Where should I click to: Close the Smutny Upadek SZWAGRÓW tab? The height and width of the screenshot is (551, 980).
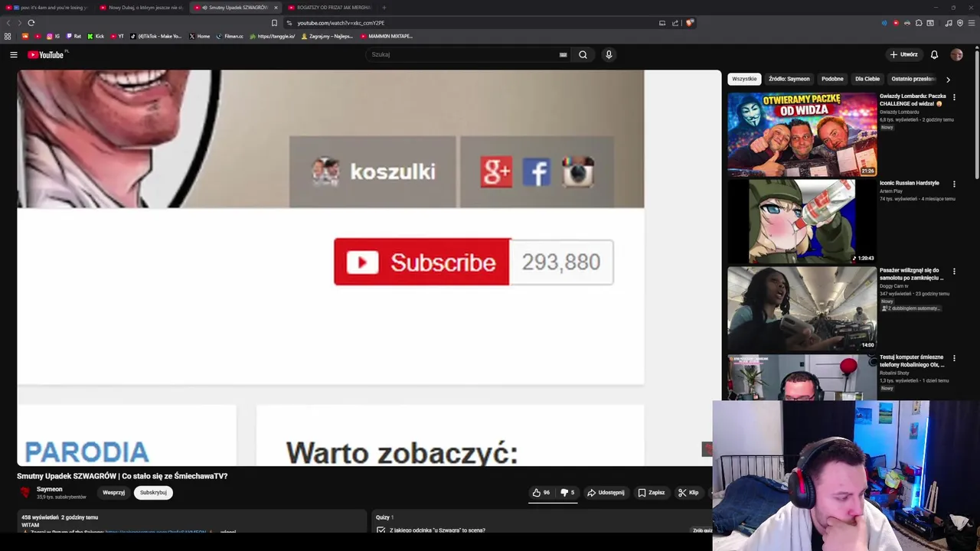point(276,8)
